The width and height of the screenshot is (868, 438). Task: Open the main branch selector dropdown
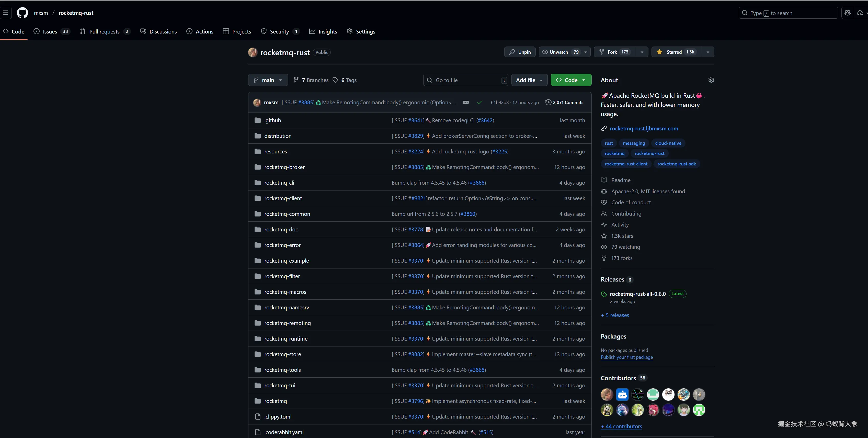268,80
